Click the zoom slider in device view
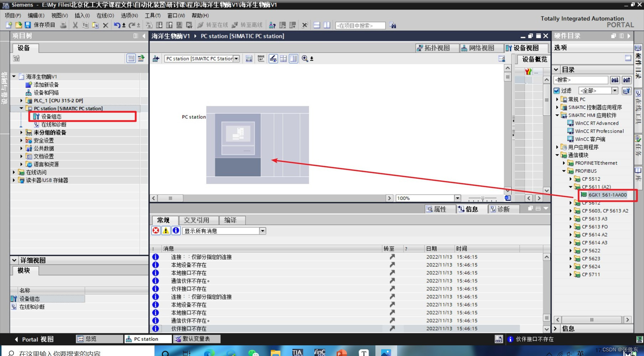644x356 pixels. [483, 198]
